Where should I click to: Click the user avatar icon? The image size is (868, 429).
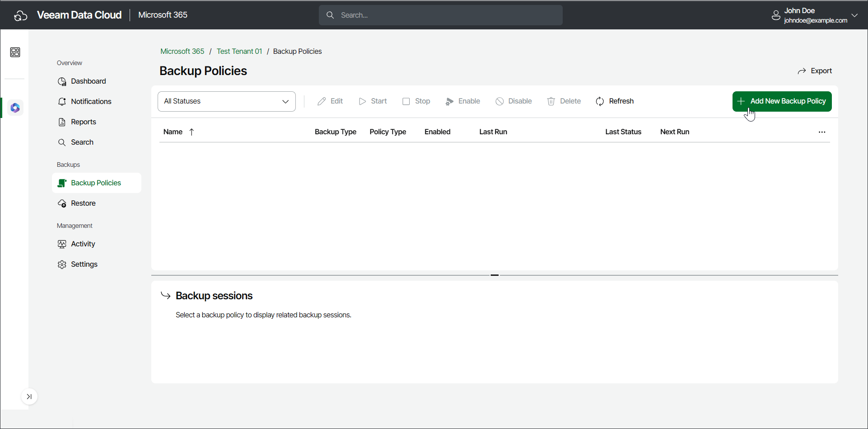point(776,15)
